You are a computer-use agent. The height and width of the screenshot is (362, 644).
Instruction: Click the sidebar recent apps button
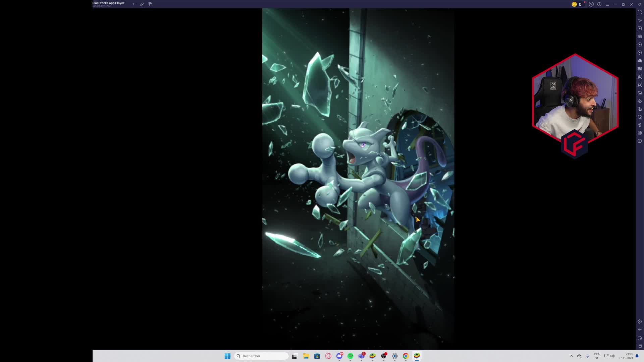point(640,346)
